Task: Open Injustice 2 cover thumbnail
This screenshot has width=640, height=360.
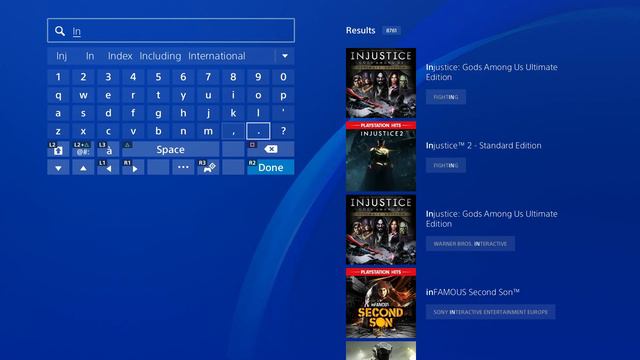Action: pyautogui.click(x=381, y=156)
